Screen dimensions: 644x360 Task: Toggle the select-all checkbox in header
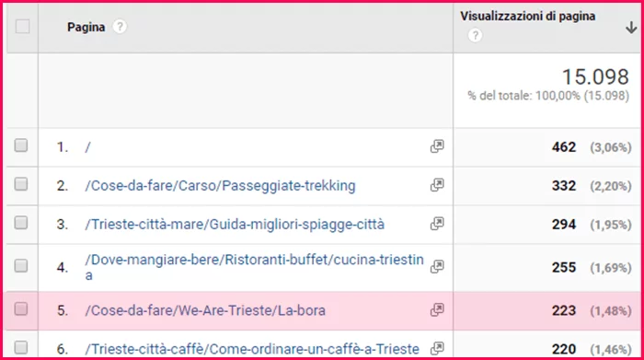pos(22,27)
